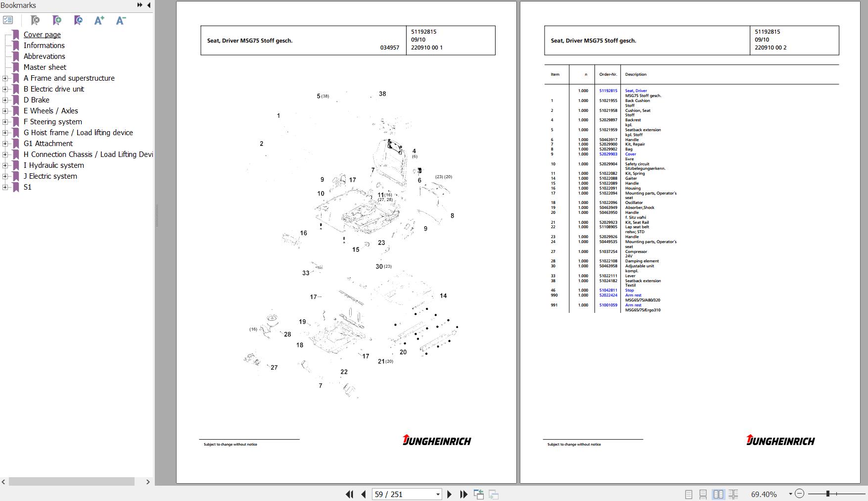Click order number 51037254 for Compressor
The image size is (868, 501).
(608, 251)
